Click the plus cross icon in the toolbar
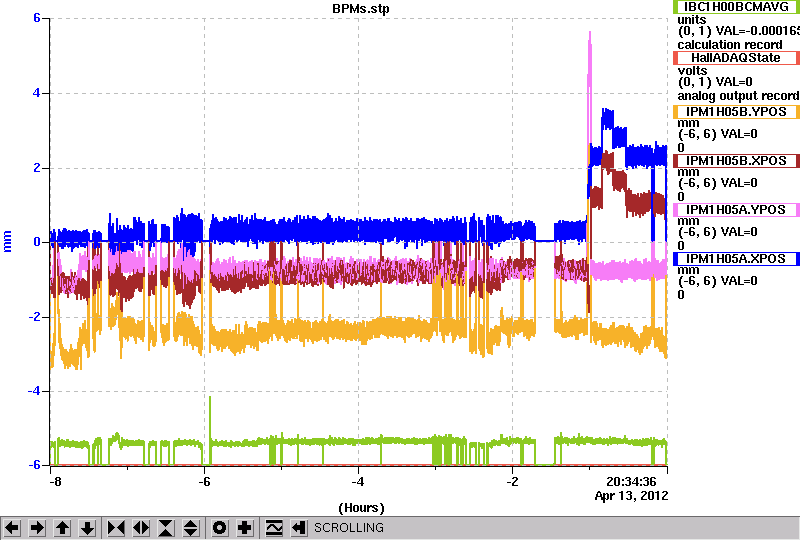The width and height of the screenshot is (800, 540). pyautogui.click(x=245, y=528)
